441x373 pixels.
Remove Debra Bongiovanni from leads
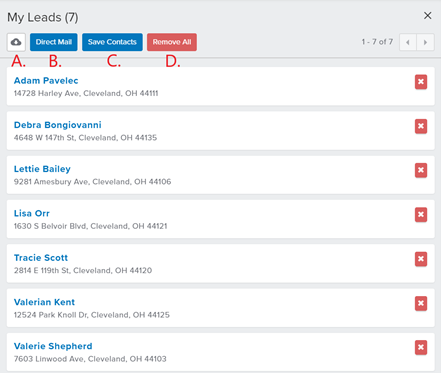[421, 126]
